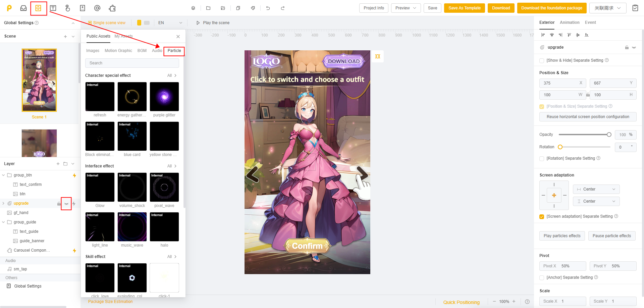Open the Images assets tab
Screen dimensions: 644x308
click(93, 51)
